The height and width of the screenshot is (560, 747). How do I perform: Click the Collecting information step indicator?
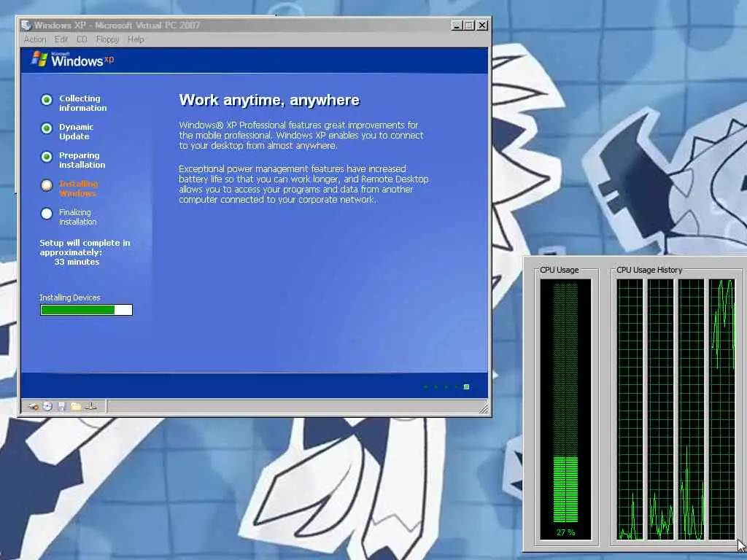(46, 99)
